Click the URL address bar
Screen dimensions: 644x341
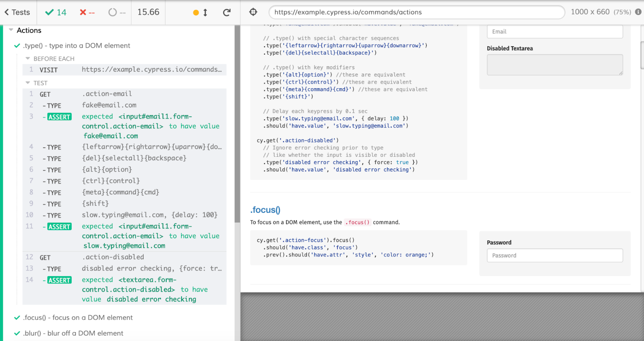click(416, 12)
